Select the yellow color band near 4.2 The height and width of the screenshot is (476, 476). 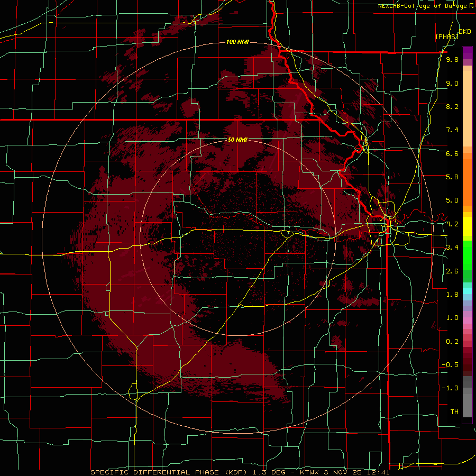point(467,226)
